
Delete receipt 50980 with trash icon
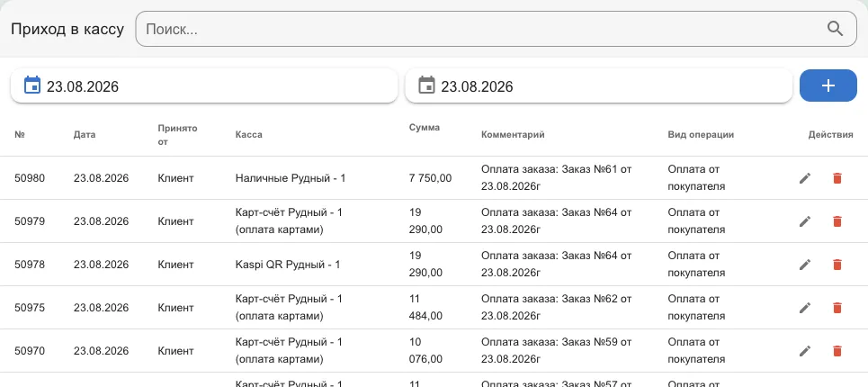(x=837, y=177)
